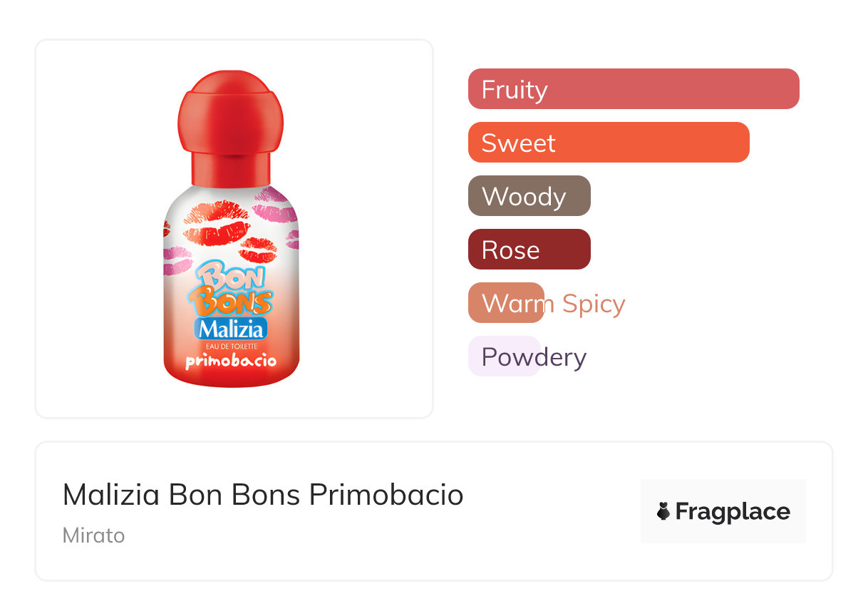Image resolution: width=868 pixels, height=616 pixels.
Task: Open the Mirato brand link
Action: pyautogui.click(x=93, y=535)
